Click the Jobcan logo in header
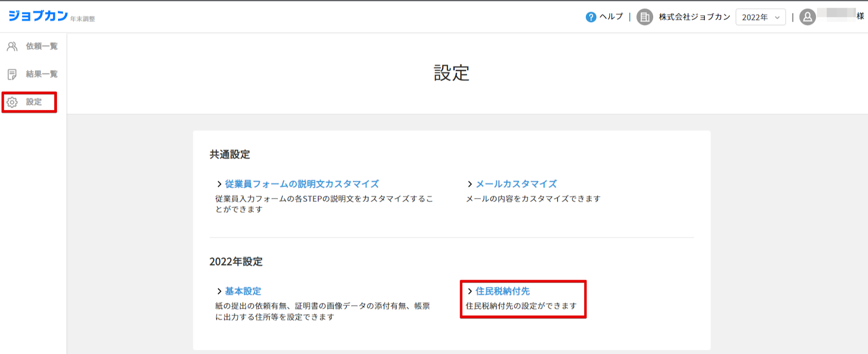This screenshot has height=354, width=868. (38, 16)
